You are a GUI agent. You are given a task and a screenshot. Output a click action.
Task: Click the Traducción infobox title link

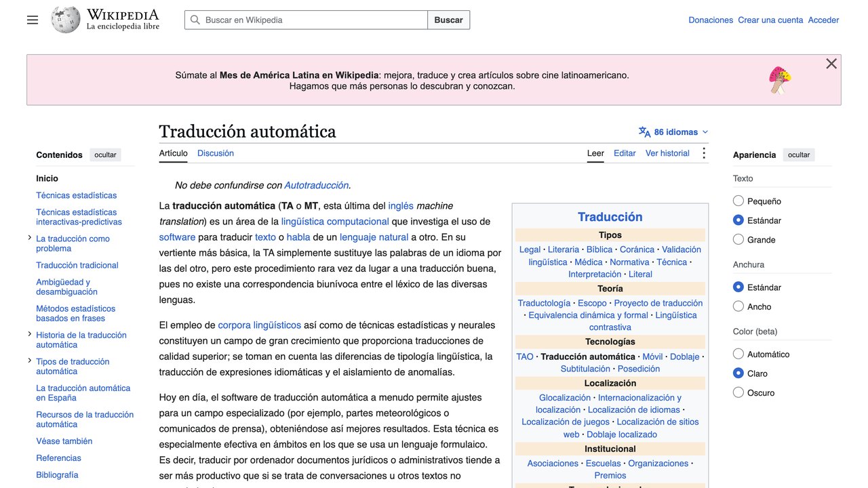[610, 217]
